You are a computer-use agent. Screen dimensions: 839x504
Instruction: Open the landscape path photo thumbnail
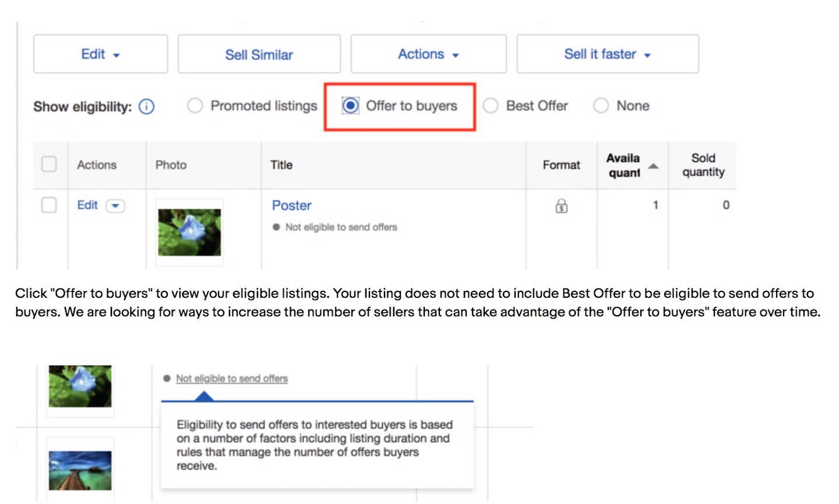(x=80, y=470)
